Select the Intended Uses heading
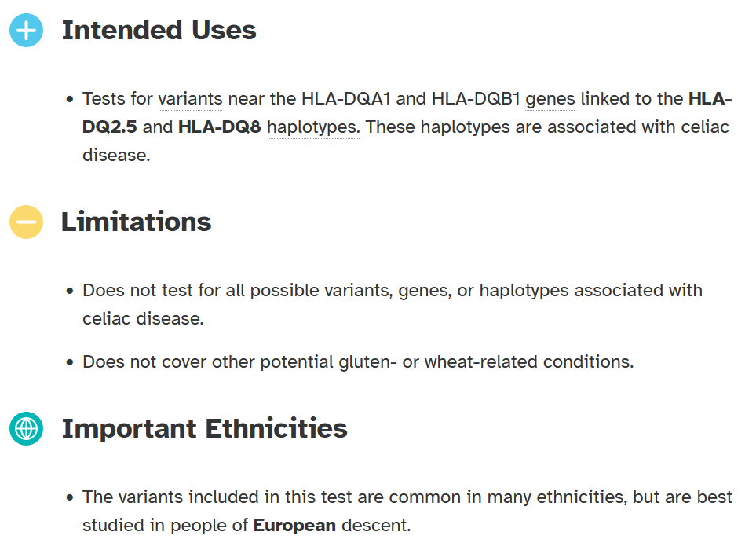The height and width of the screenshot is (550, 756). pos(159,31)
